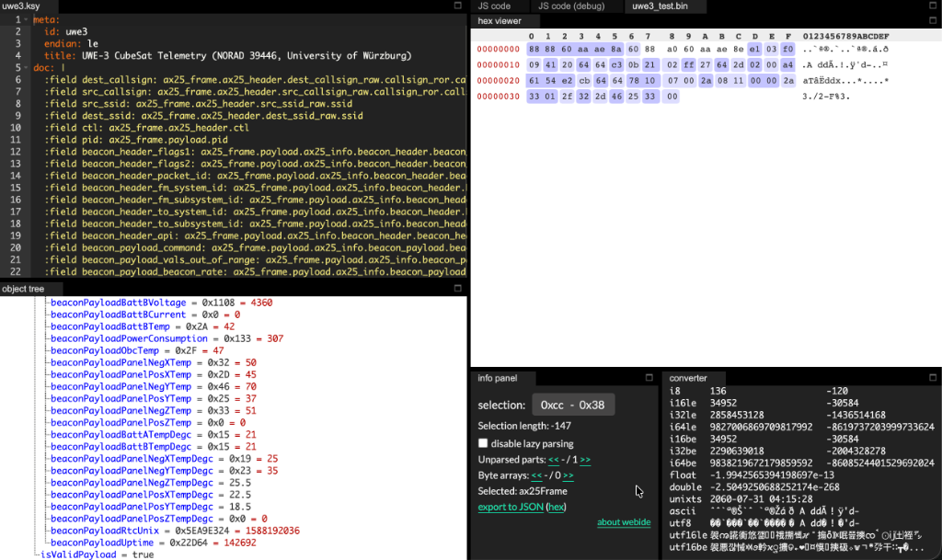Select beaconPayloadUptime tree row
Screen dimensions: 942x560
pos(154,543)
